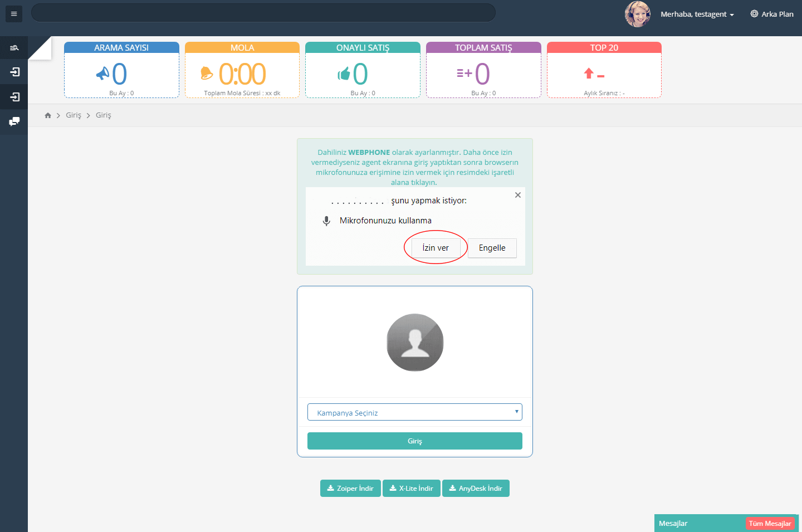Open the search list icon in the sidebar
This screenshot has width=802, height=532.
pos(14,48)
